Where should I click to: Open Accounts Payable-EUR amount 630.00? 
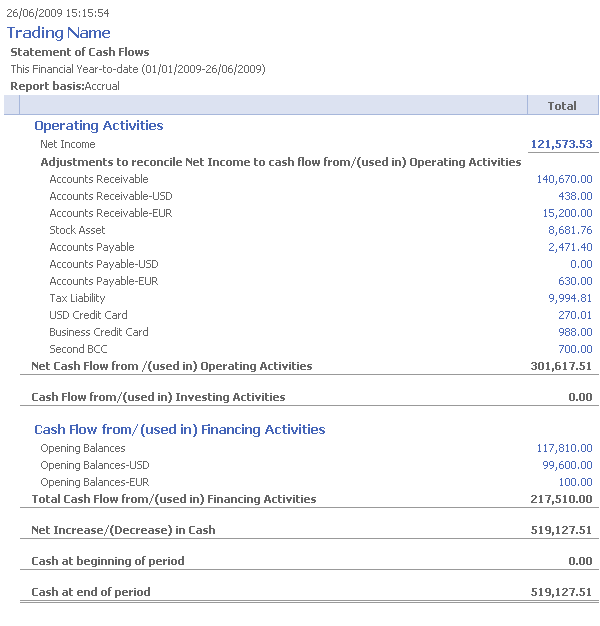pyautogui.click(x=575, y=281)
